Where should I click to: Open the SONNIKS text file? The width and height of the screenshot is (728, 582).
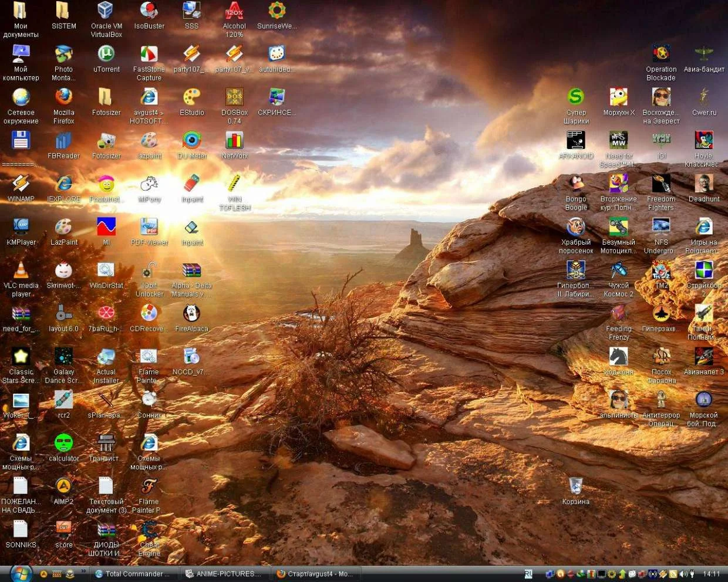coord(21,534)
